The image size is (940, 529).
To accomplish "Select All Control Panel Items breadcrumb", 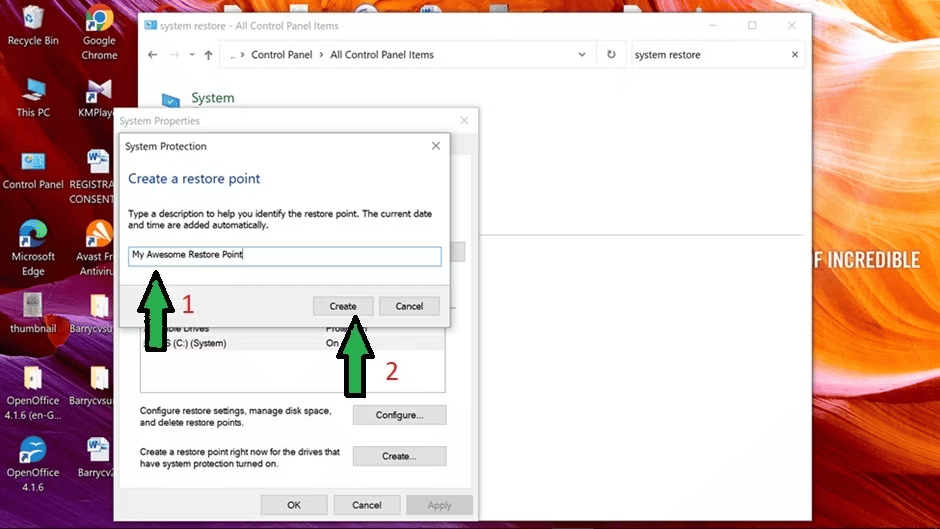I will [382, 55].
